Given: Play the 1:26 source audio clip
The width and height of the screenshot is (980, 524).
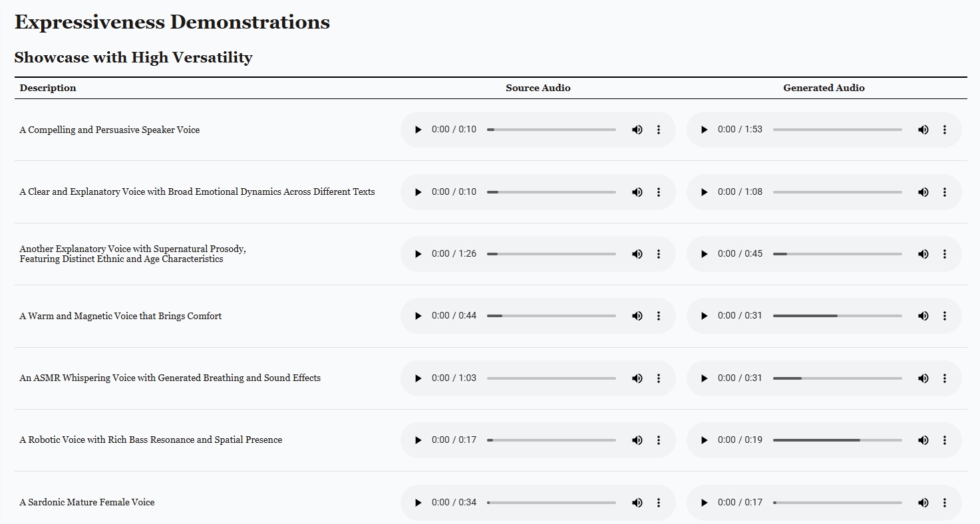Looking at the screenshot, I should (418, 254).
